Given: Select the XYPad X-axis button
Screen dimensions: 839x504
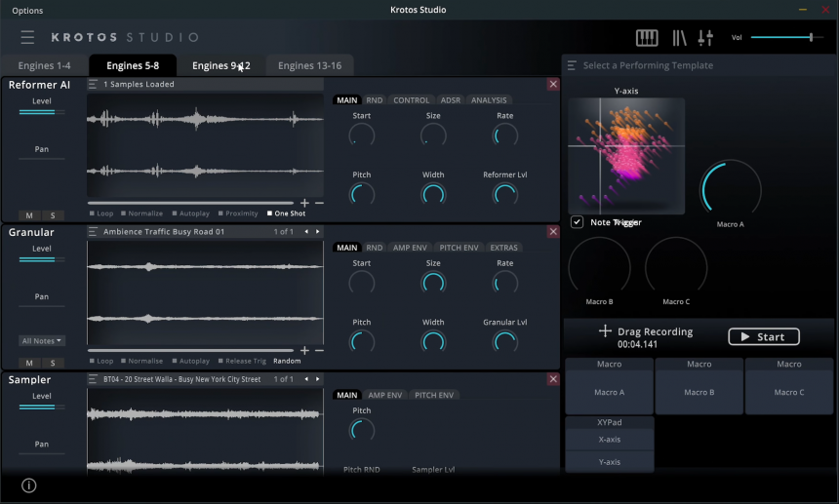Looking at the screenshot, I should point(610,440).
